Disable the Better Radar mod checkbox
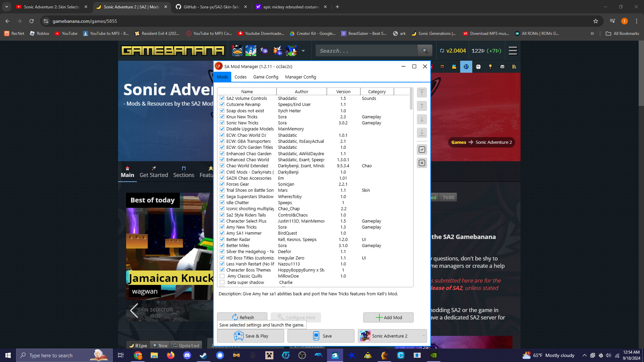Image resolution: width=644 pixels, height=362 pixels. tap(222, 239)
